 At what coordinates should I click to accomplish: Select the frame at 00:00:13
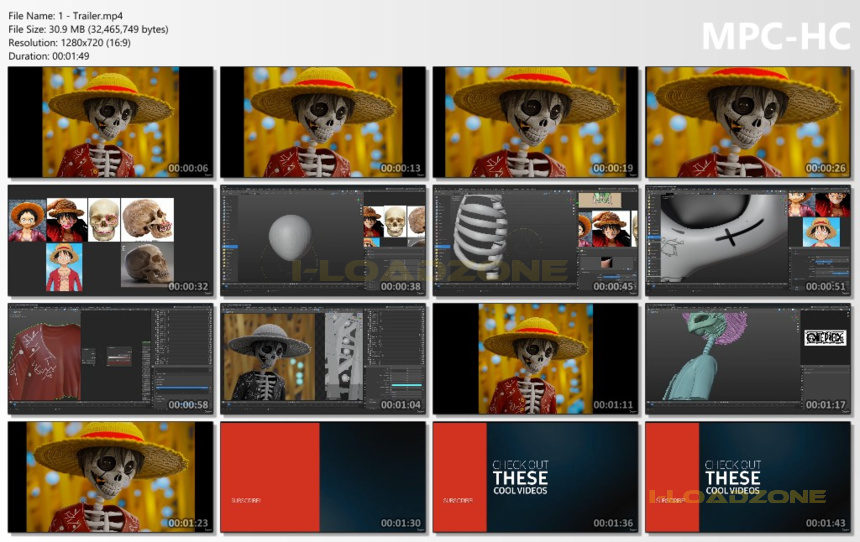click(322, 122)
